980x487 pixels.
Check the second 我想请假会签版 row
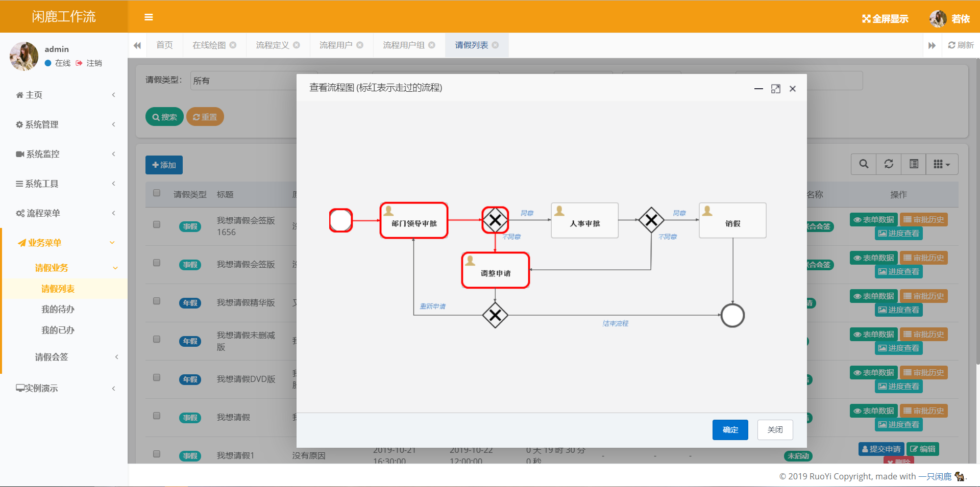coord(157,263)
